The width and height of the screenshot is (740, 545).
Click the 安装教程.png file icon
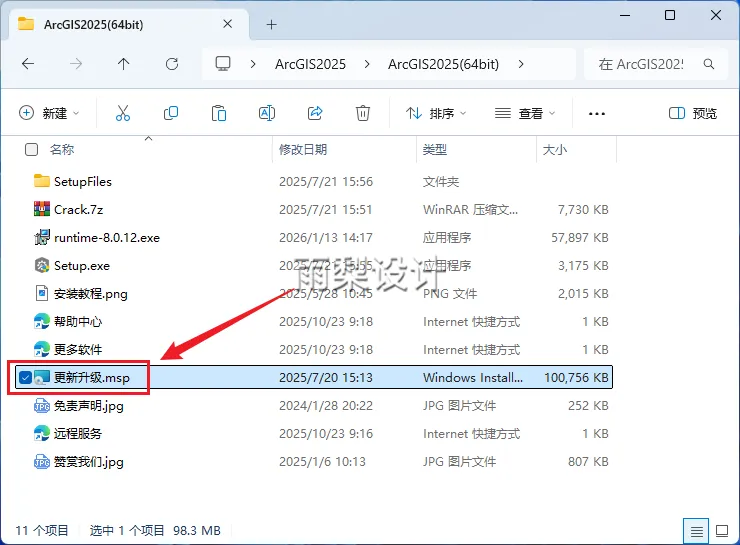point(42,293)
